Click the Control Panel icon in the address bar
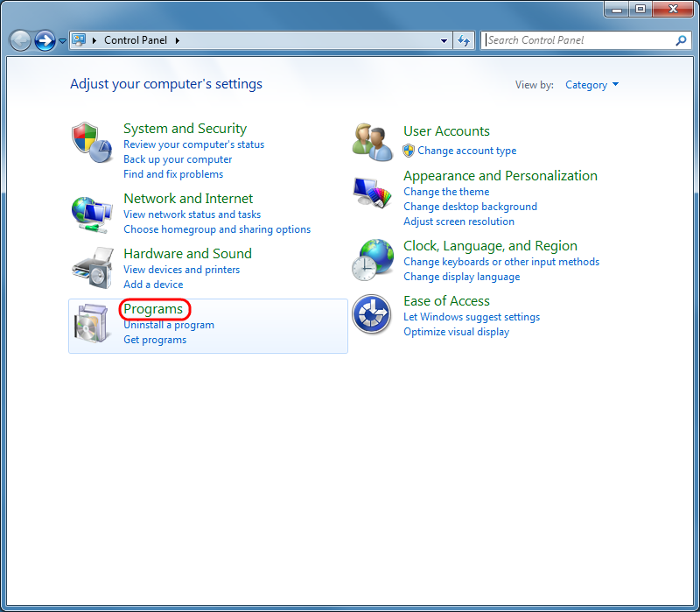This screenshot has width=700, height=612. [x=79, y=40]
